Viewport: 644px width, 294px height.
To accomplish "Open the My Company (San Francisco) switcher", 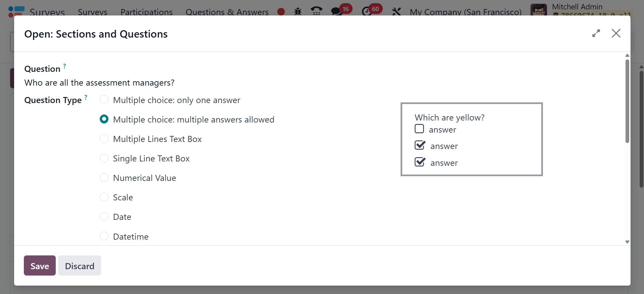I will point(465,12).
